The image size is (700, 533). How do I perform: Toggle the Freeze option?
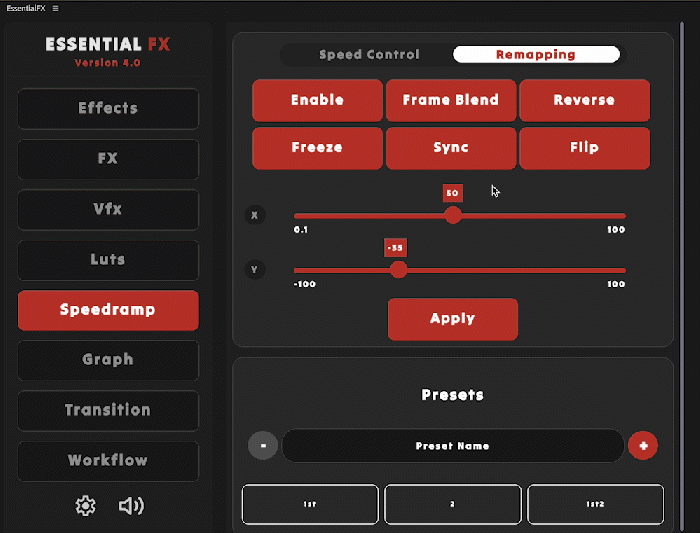[317, 148]
